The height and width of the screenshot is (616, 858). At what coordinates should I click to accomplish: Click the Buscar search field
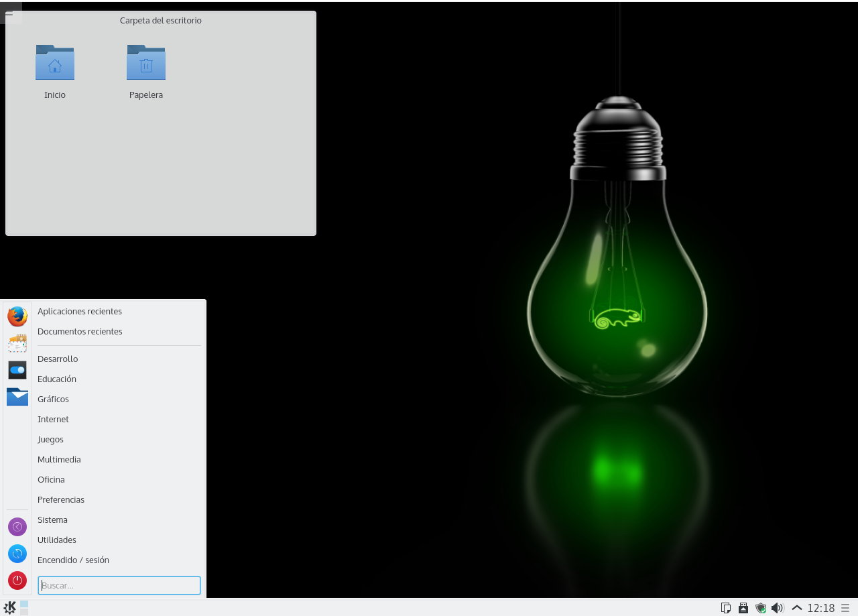pos(119,585)
